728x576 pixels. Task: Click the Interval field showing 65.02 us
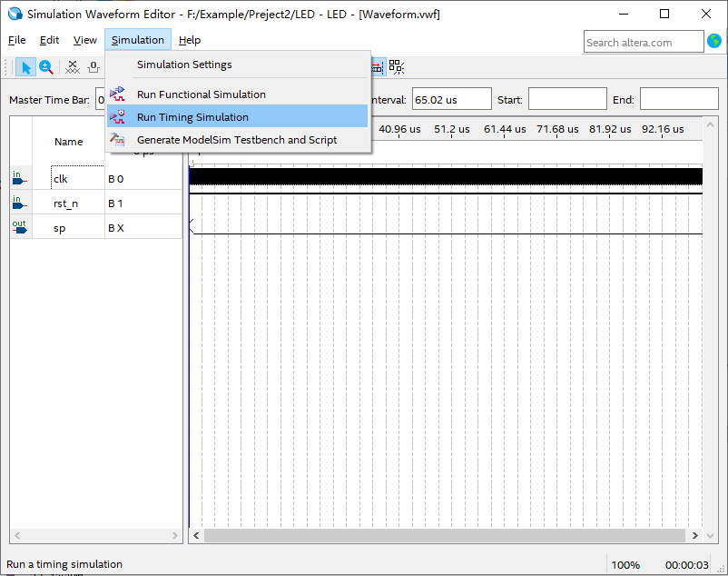pyautogui.click(x=451, y=99)
